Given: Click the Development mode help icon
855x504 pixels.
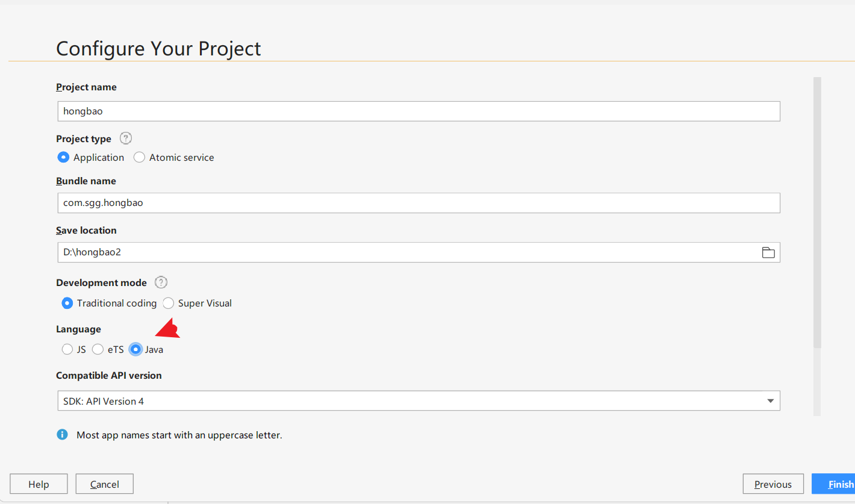Looking at the screenshot, I should (x=161, y=282).
